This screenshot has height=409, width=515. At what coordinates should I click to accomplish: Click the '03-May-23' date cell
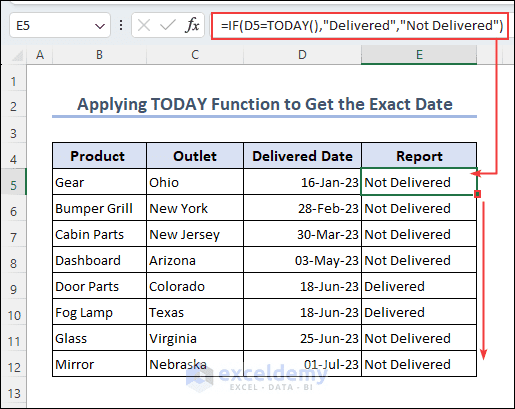click(x=302, y=260)
